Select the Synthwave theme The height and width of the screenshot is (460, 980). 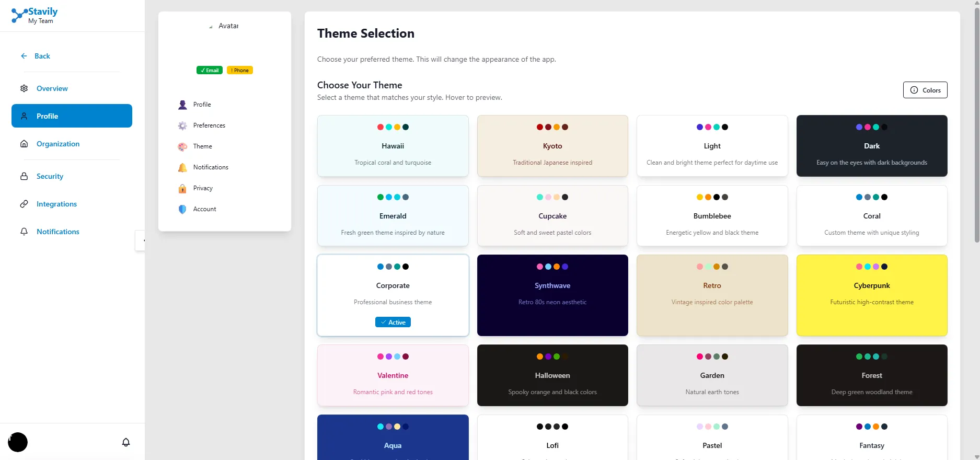pyautogui.click(x=552, y=295)
